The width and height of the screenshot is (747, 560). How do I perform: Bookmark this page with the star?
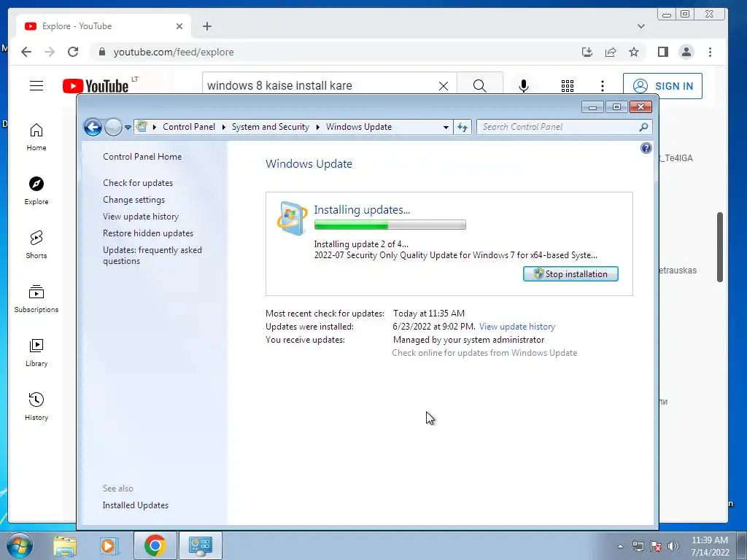(634, 52)
